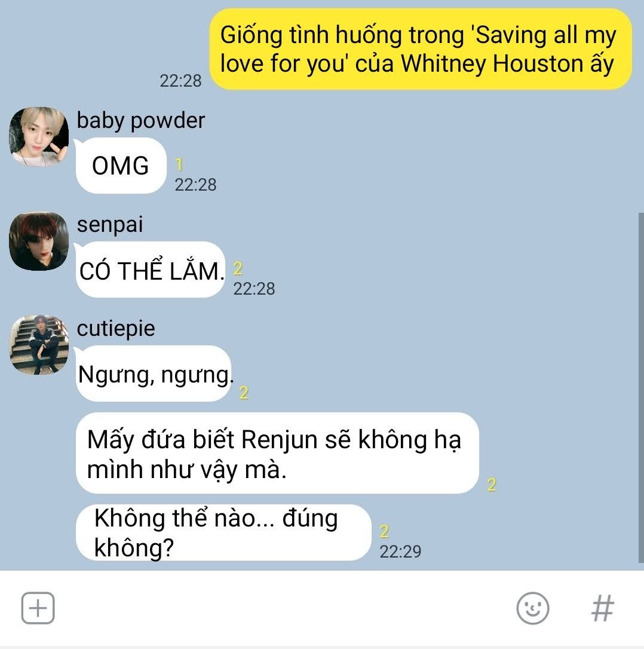The image size is (644, 649).
Task: Tap the 22:29 timestamp
Action: click(x=400, y=552)
